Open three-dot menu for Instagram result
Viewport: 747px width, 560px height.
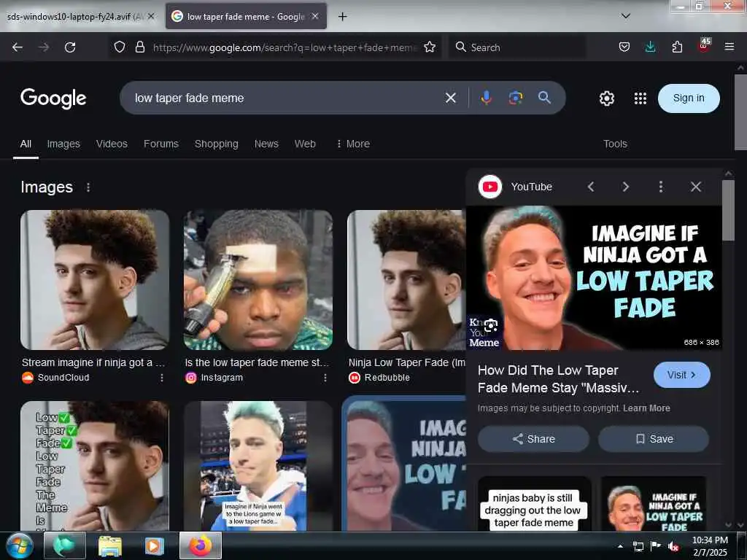(x=325, y=378)
